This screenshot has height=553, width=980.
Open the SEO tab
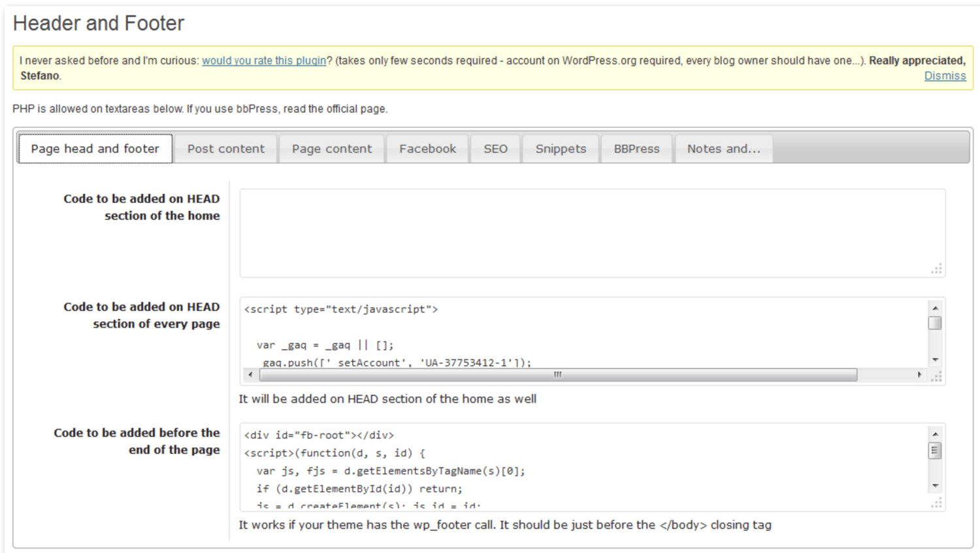tap(495, 149)
